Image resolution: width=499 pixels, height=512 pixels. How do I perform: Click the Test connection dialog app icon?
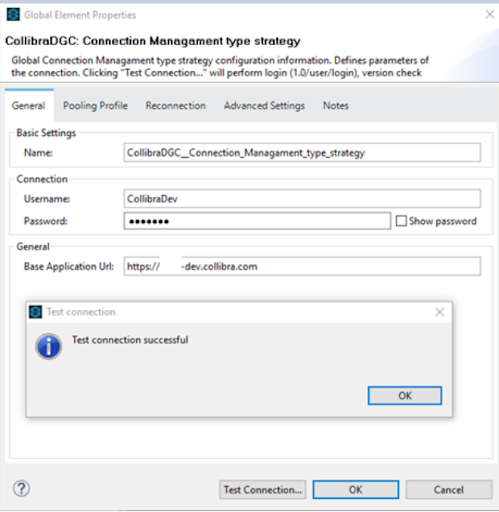(x=35, y=312)
